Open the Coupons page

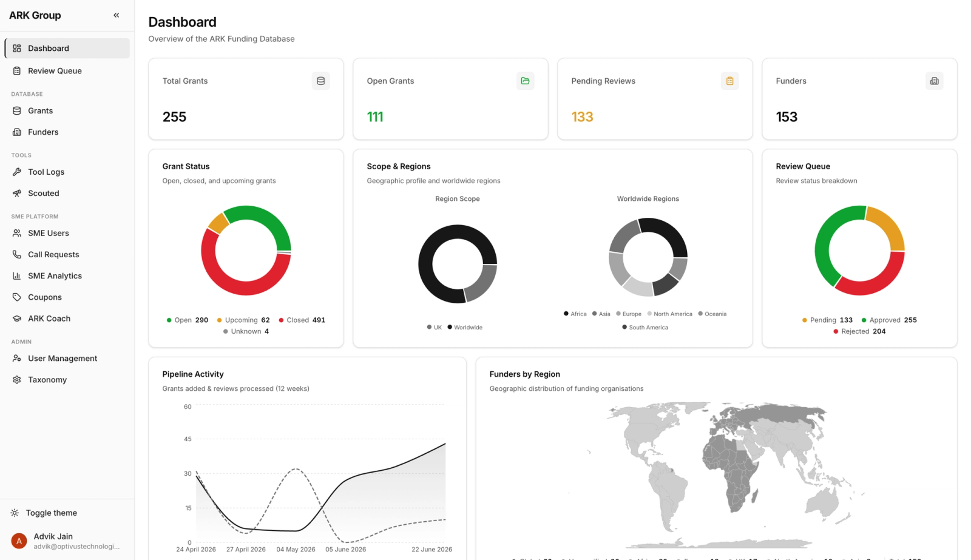(67, 297)
